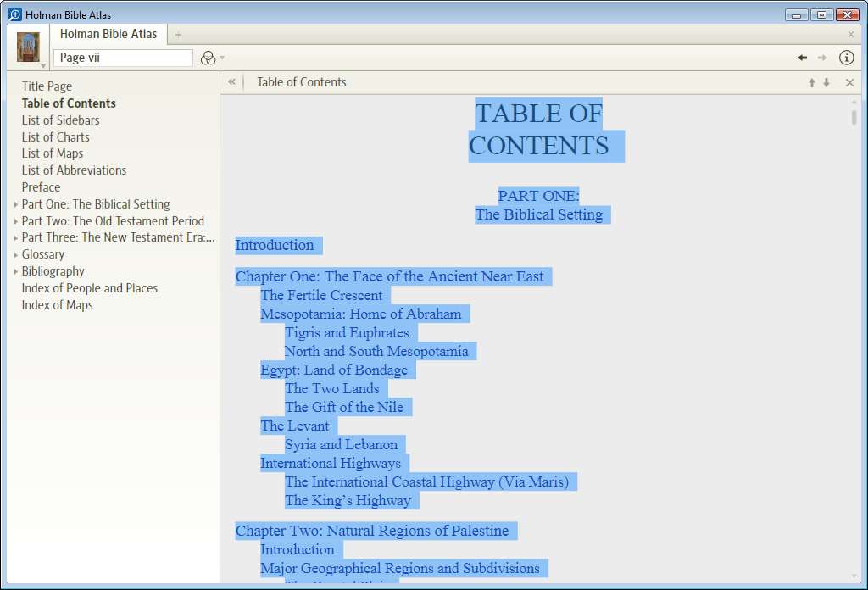Image resolution: width=868 pixels, height=590 pixels.
Task: Select Bibliography label in sidebar
Action: click(53, 271)
